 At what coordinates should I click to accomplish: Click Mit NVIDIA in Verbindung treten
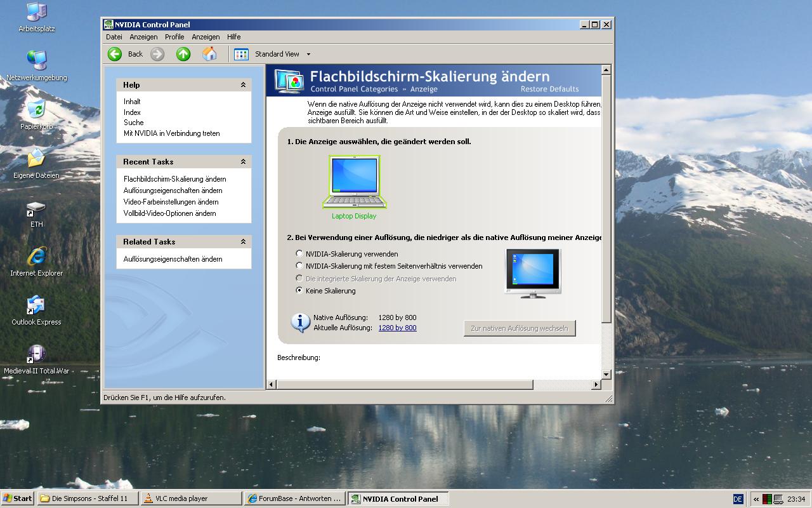tap(171, 133)
